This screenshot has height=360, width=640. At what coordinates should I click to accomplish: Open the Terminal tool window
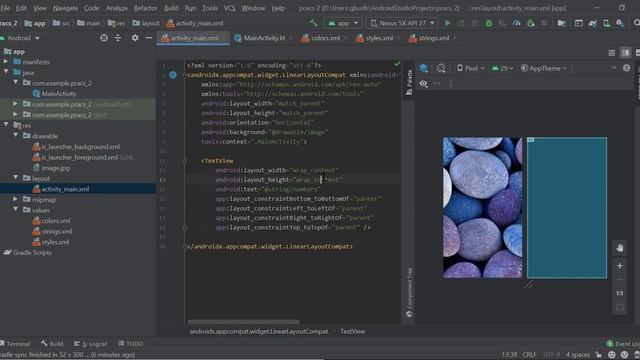tap(16, 344)
